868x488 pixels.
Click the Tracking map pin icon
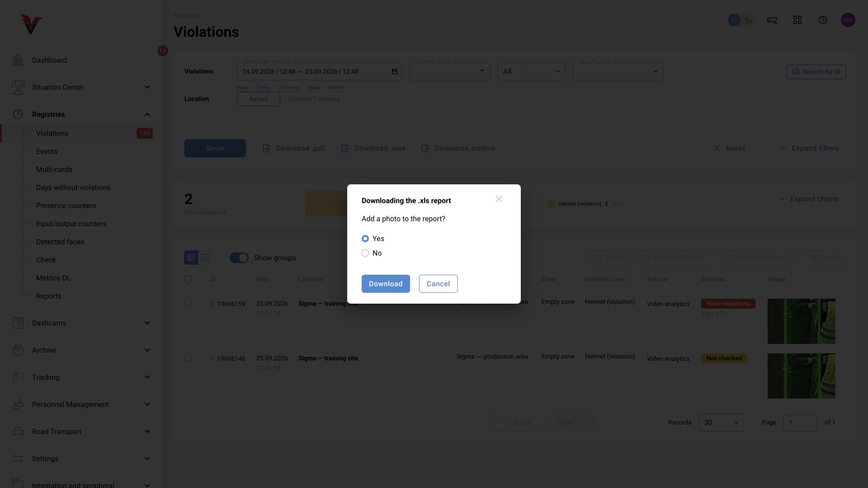pos(18,377)
